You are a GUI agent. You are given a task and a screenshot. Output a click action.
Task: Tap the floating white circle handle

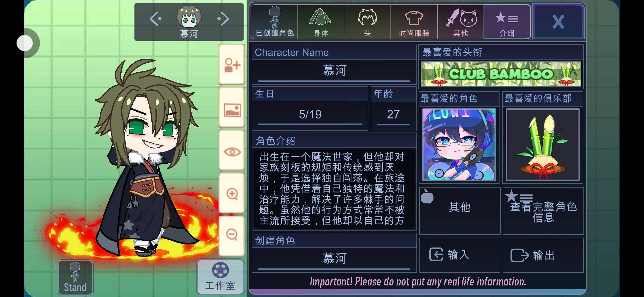pyautogui.click(x=25, y=43)
